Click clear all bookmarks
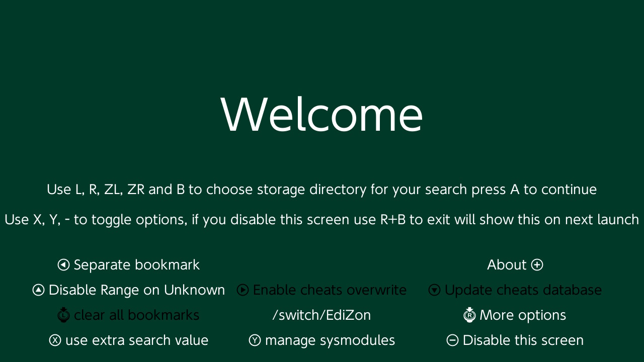The height and width of the screenshot is (362, 644). pos(129,315)
